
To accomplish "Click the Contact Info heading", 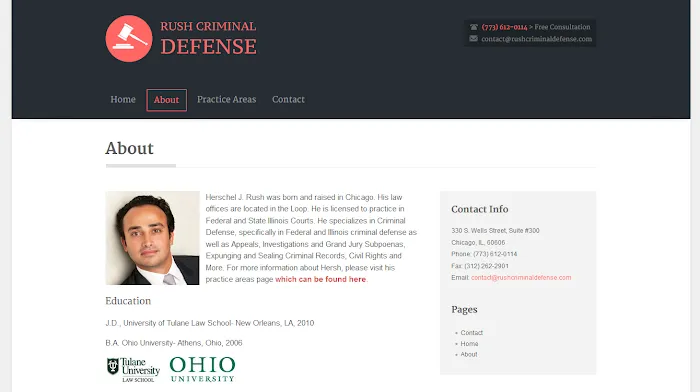I will [x=479, y=209].
